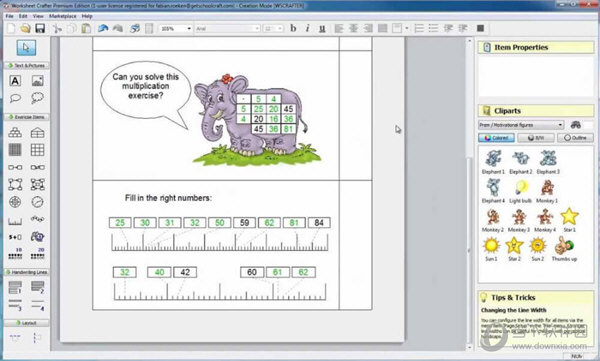Choose handwriting lines style 4
The image size is (600, 361).
38,305
